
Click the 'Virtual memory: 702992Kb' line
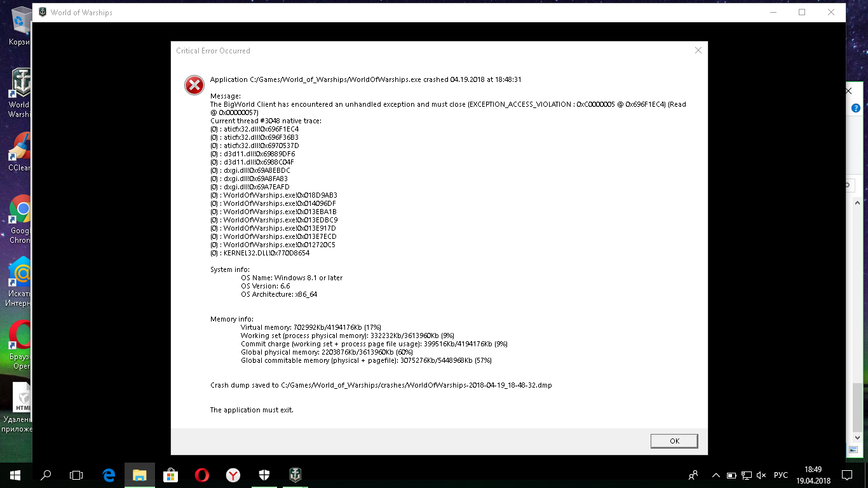(x=311, y=327)
